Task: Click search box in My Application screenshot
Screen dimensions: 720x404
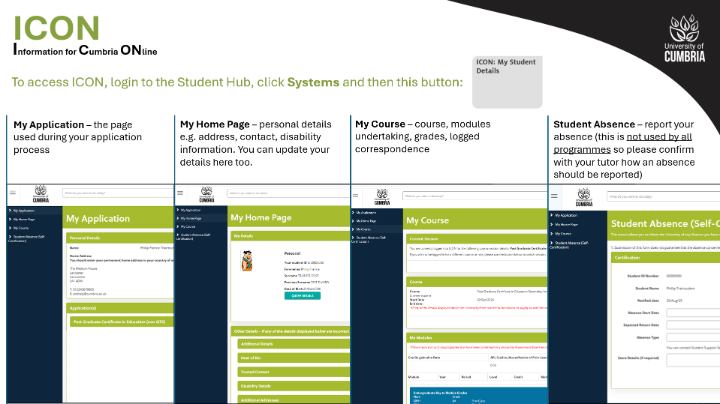Action: pyautogui.click(x=118, y=193)
